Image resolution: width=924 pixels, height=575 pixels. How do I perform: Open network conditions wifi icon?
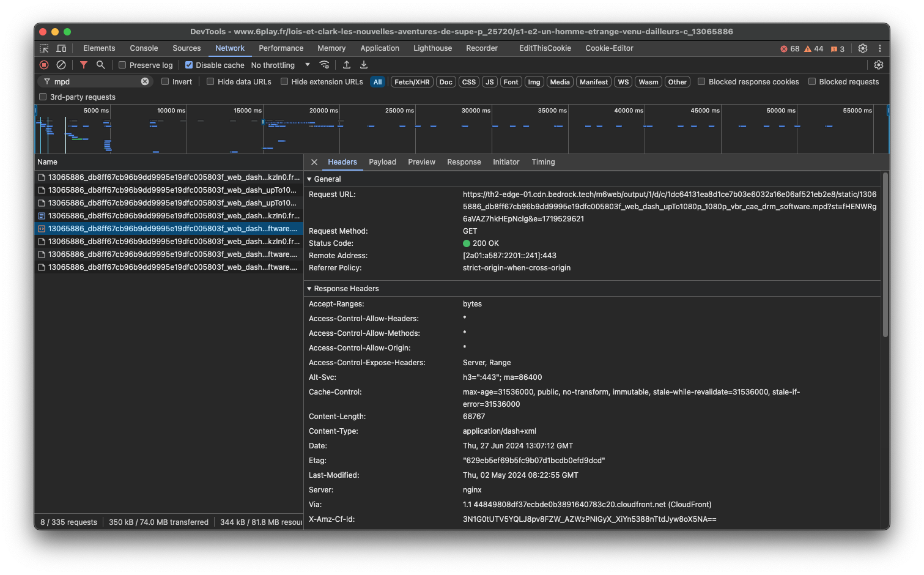coord(325,65)
